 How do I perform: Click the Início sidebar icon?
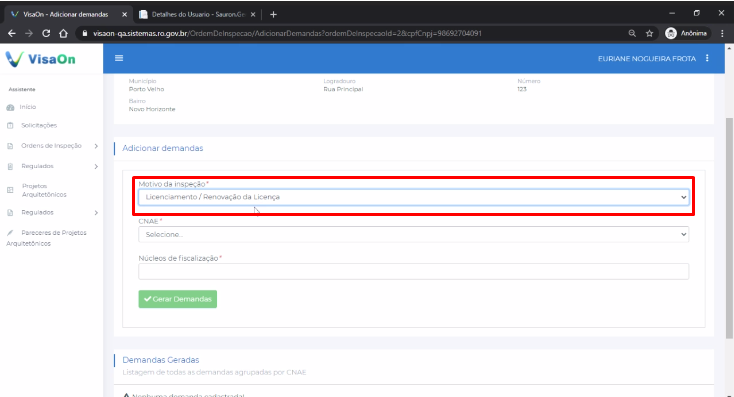10,107
